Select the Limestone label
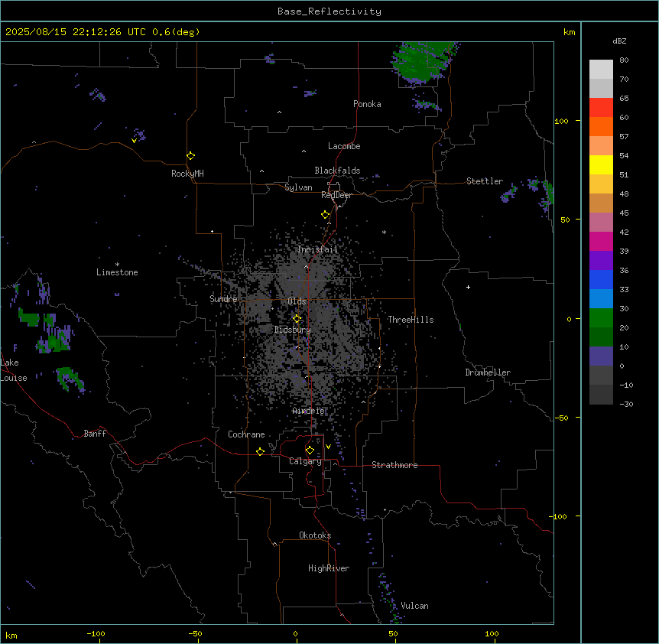 click(117, 272)
